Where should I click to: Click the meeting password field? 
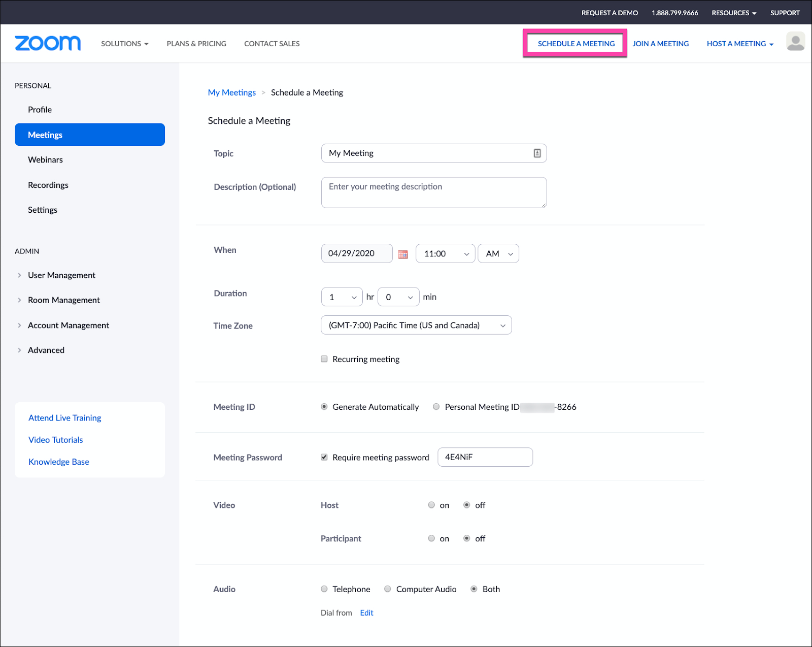click(485, 457)
